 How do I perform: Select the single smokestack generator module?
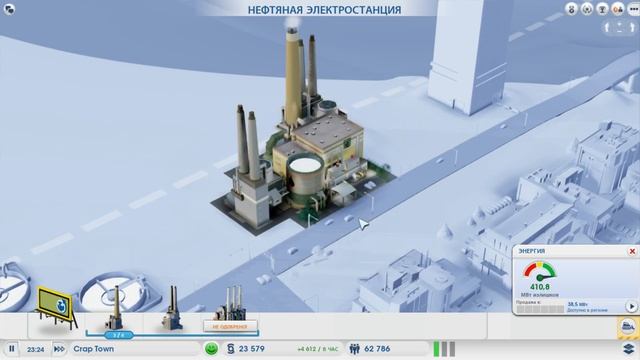(114, 307)
